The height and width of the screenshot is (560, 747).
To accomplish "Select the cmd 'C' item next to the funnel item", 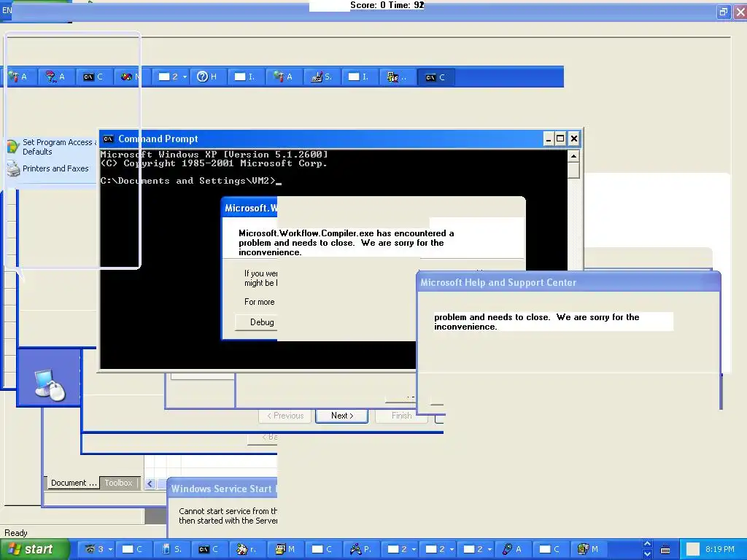I will pyautogui.click(x=93, y=77).
